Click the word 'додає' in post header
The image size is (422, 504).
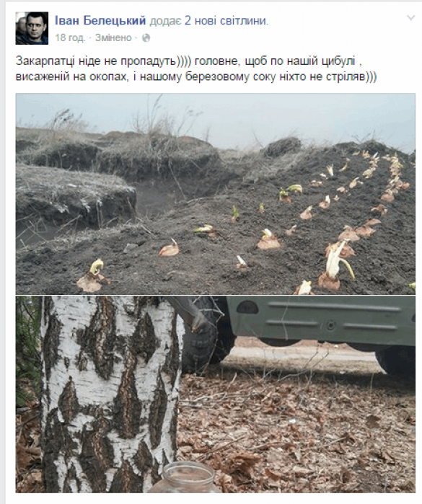pos(165,21)
